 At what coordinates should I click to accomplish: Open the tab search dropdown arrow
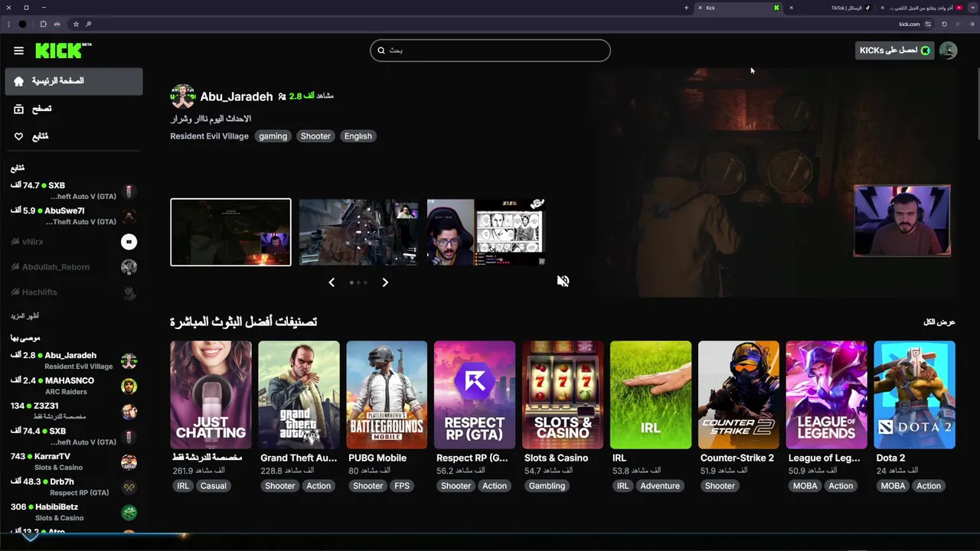972,8
